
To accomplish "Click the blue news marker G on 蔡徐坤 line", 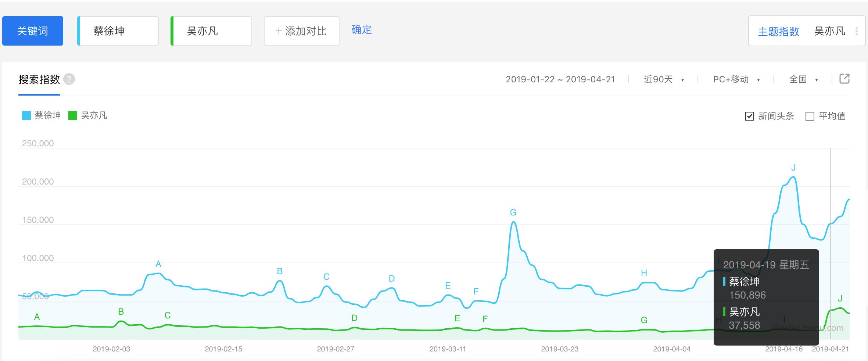I will pyautogui.click(x=513, y=212).
